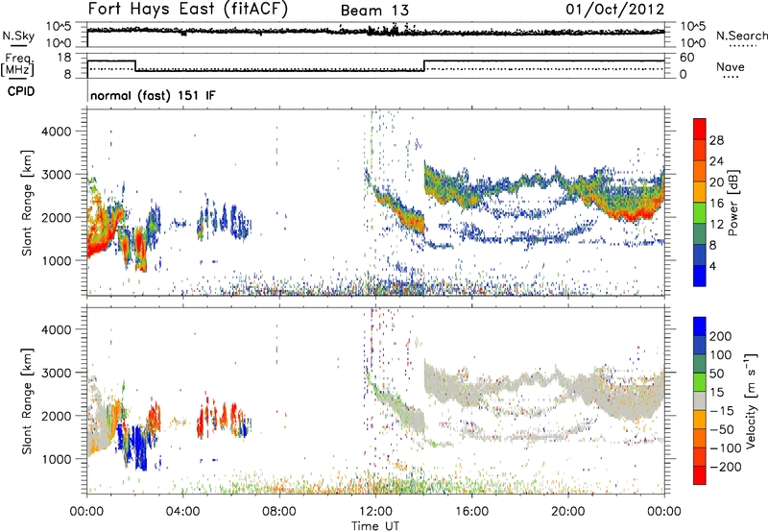Click the '18' frequency axis tick
Viewport: 768px width, 532px height.
point(64,58)
